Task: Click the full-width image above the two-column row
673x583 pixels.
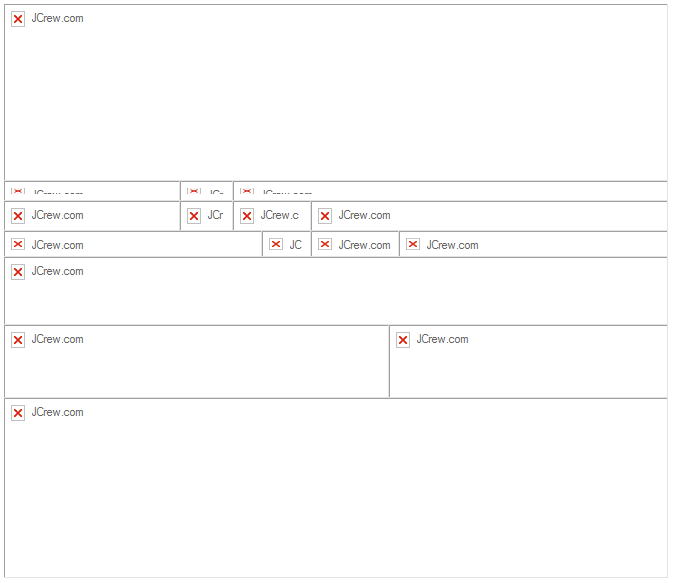Action: click(x=335, y=291)
